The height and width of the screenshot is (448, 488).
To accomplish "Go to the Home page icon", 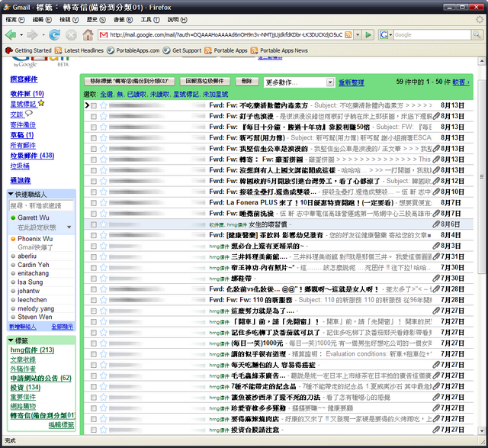I will tap(88, 35).
